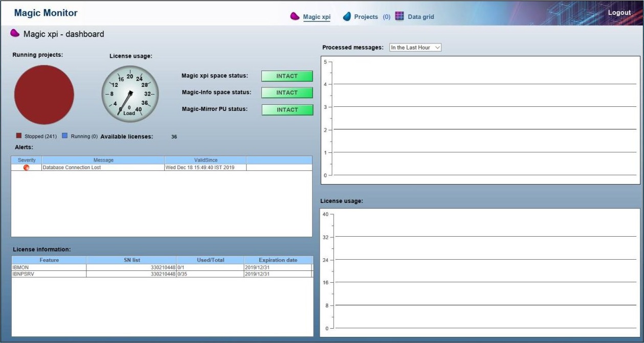Sort alerts by the Message column header

(103, 160)
